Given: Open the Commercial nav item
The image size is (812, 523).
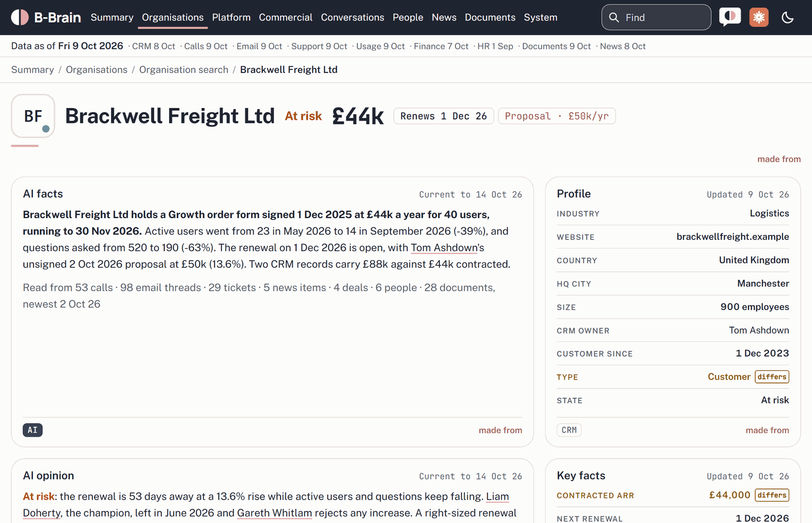Looking at the screenshot, I should pos(286,17).
